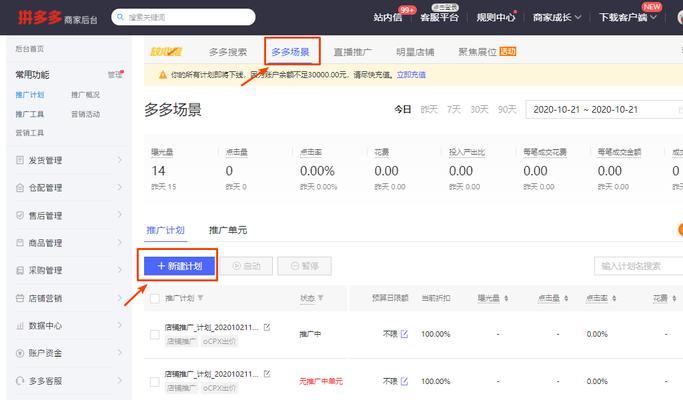Edit the name of the first 店铺推广 plan

[x=267, y=327]
